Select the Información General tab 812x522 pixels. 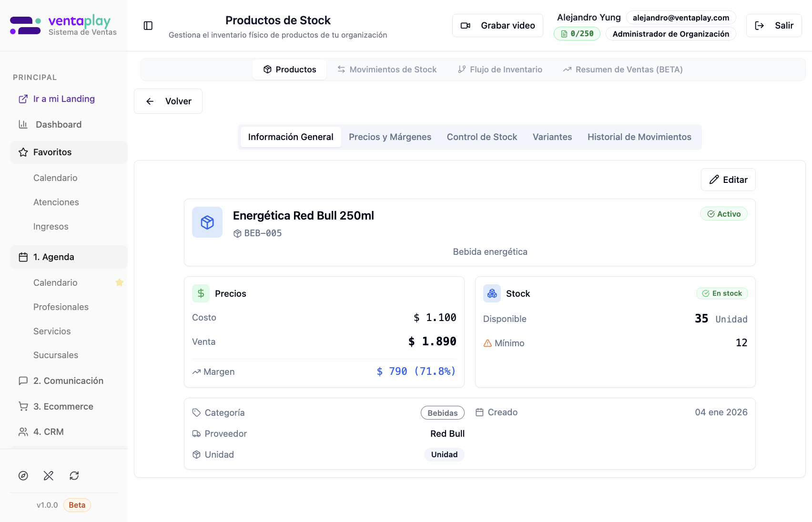click(291, 137)
